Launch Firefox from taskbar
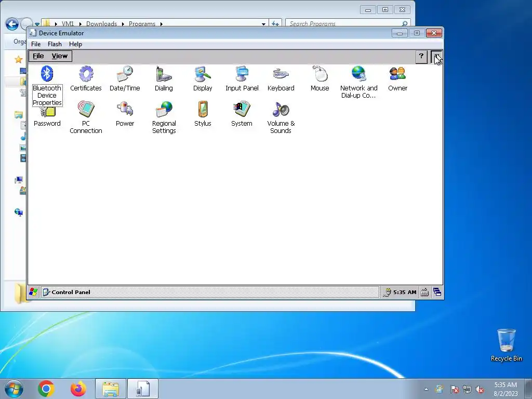 (78, 389)
